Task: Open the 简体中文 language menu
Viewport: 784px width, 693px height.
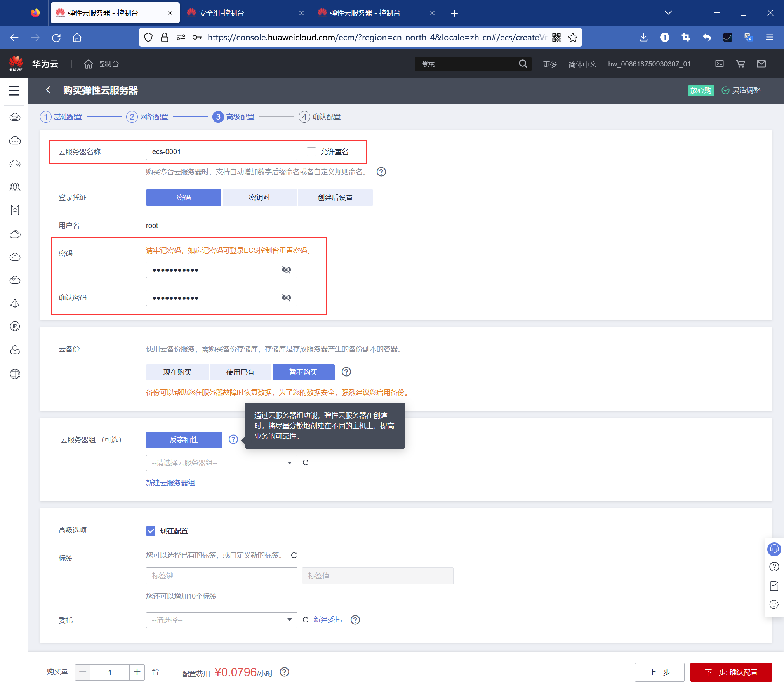Action: point(582,64)
